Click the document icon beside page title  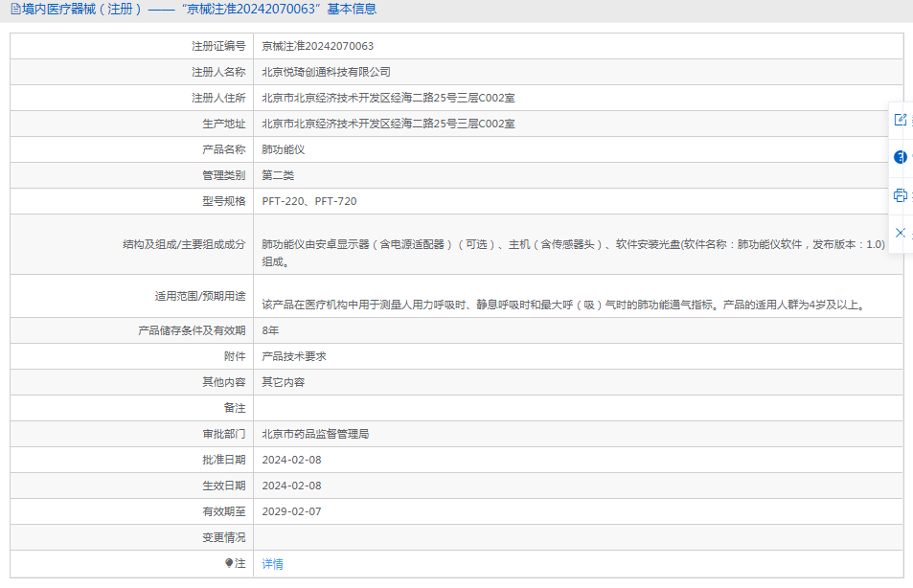(x=15, y=9)
